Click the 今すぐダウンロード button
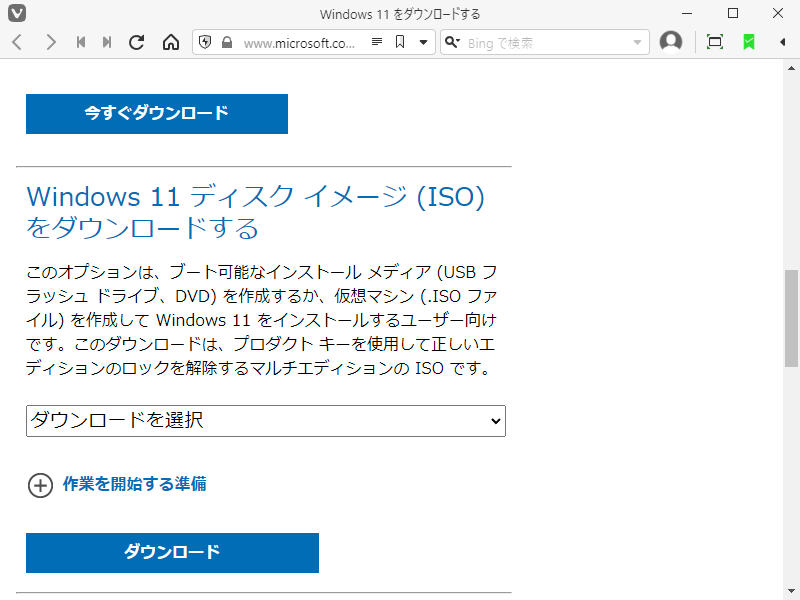 pos(157,114)
